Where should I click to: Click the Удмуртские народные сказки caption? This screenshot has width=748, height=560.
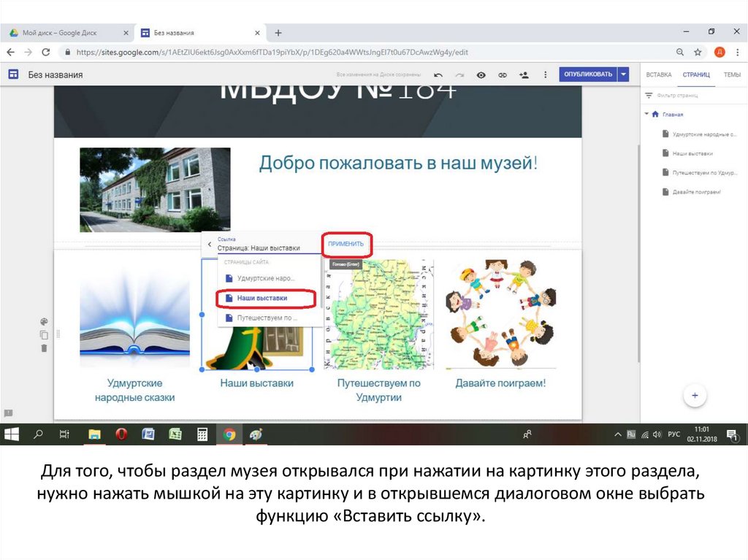(134, 390)
